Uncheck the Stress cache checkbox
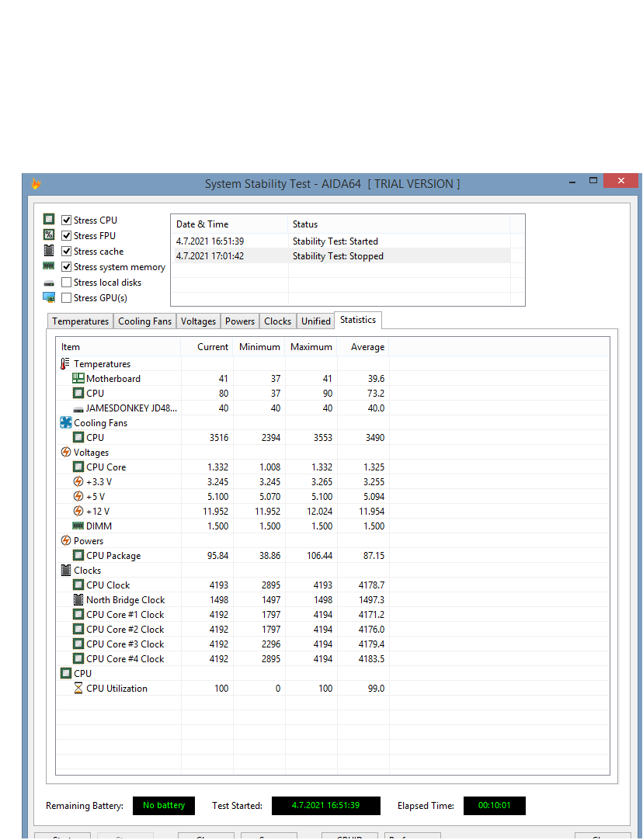Screen dimensions: 643x840 tap(67, 251)
